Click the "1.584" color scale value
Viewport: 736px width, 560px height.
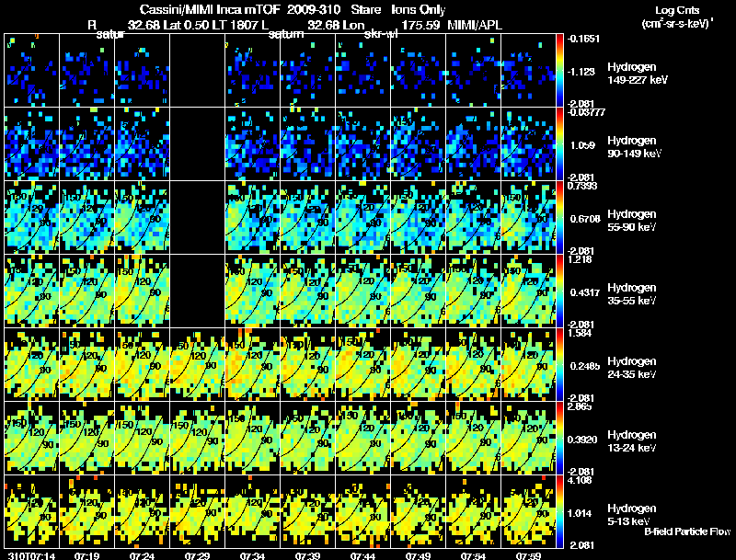click(581, 334)
